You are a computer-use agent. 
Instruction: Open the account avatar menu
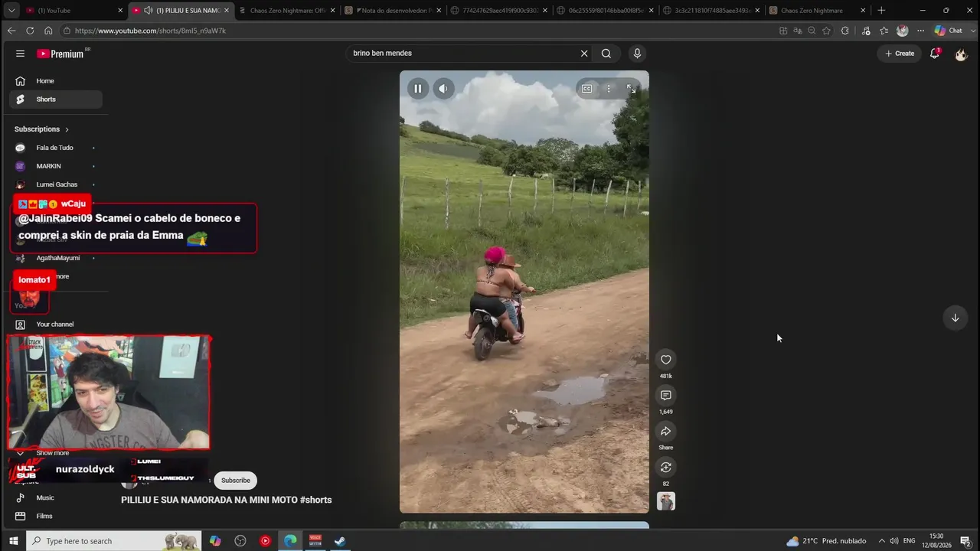(961, 54)
